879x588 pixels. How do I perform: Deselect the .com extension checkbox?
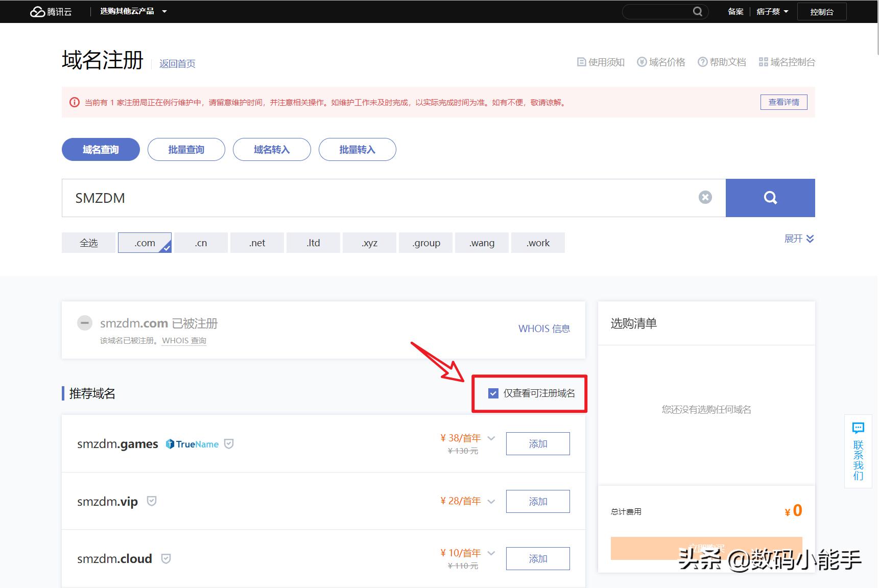145,243
